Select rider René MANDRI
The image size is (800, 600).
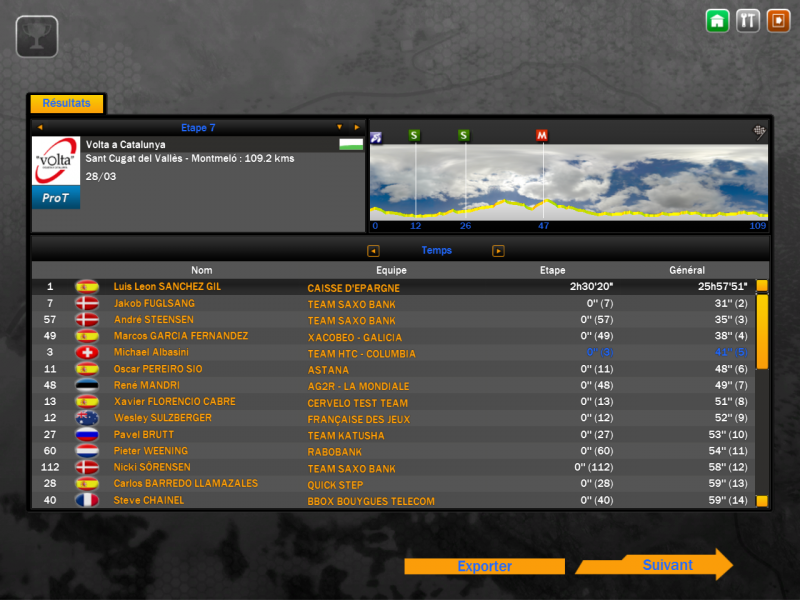(x=146, y=385)
